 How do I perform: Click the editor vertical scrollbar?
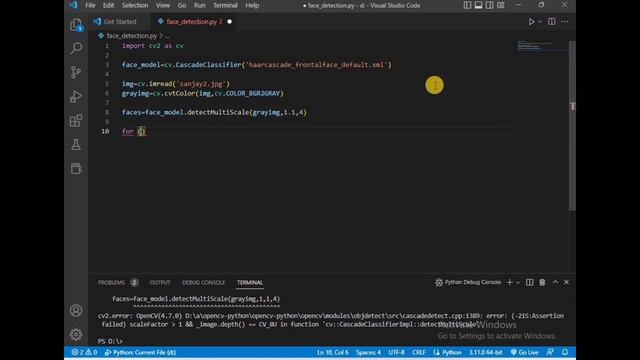pos(572,126)
